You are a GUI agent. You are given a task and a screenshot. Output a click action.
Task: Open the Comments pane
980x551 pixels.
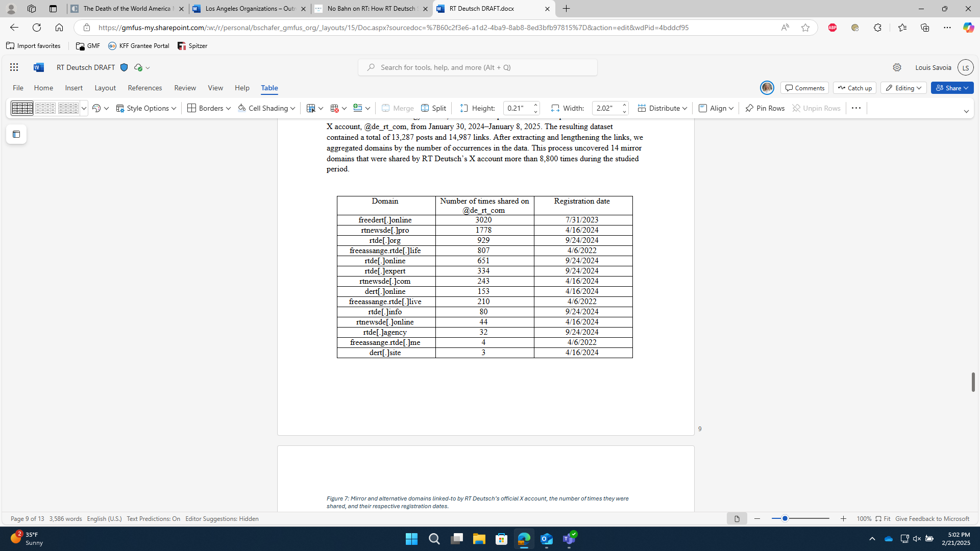804,88
